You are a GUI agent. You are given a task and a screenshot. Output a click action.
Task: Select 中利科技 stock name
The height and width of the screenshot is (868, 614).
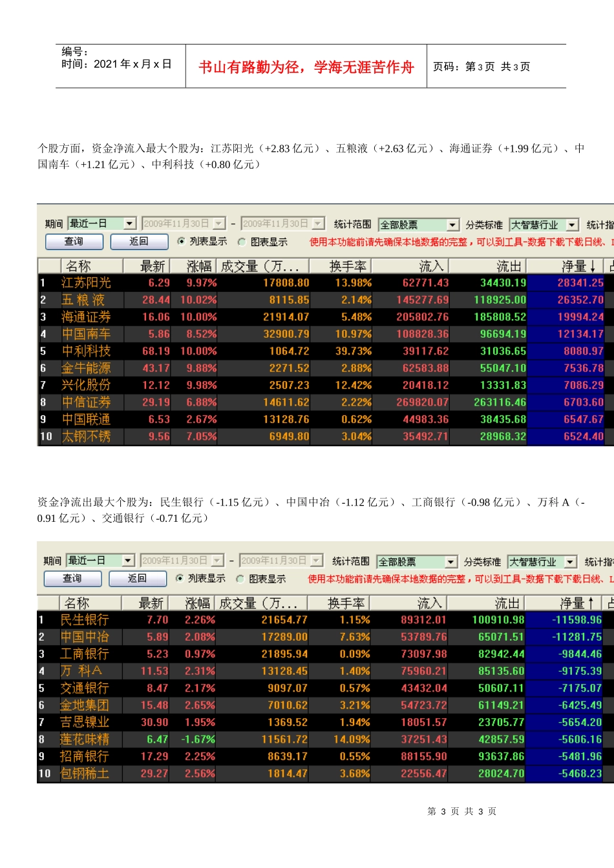pyautogui.click(x=86, y=351)
